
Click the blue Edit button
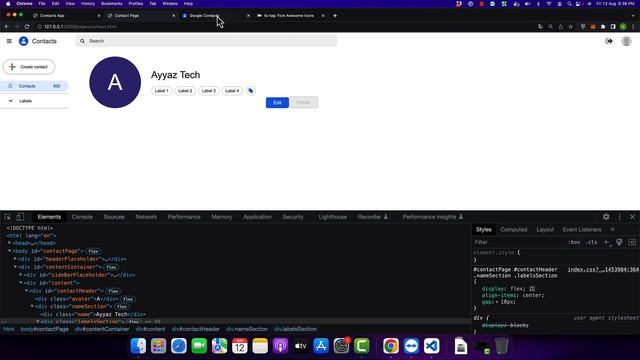coord(277,102)
